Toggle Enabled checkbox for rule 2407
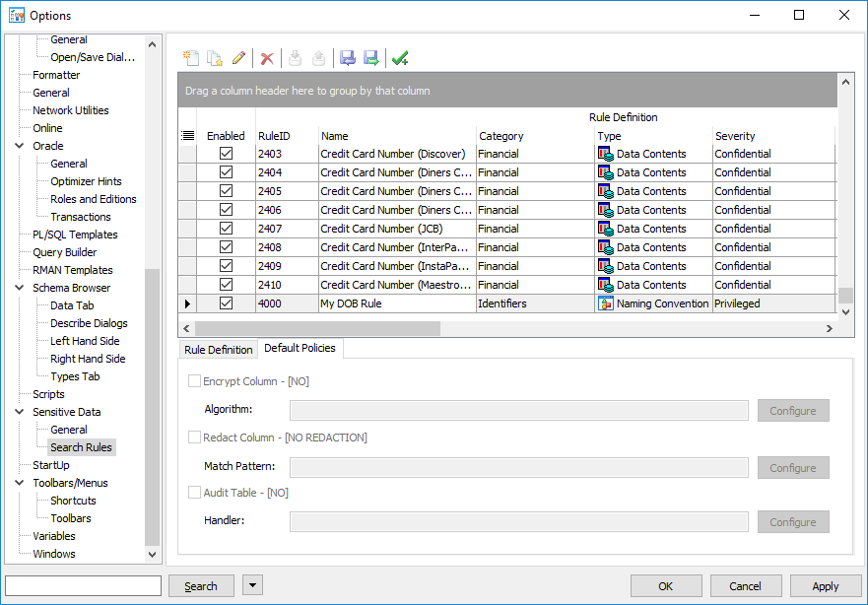 coord(226,228)
